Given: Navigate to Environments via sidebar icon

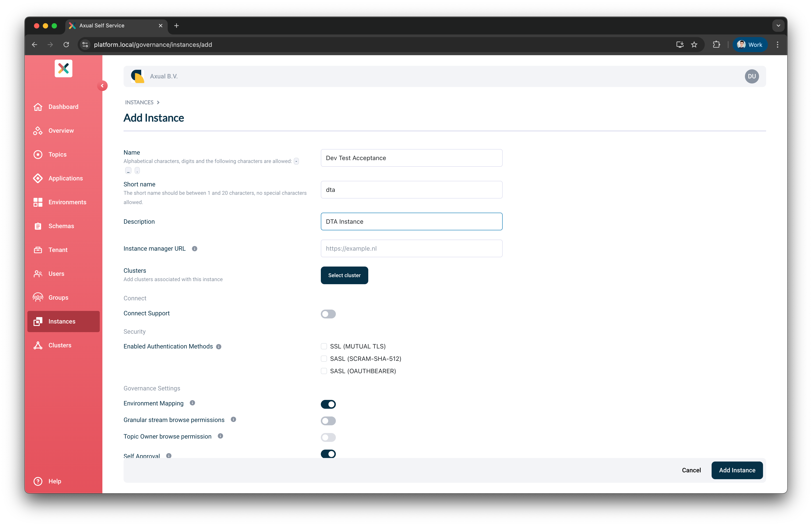Looking at the screenshot, I should coord(38,202).
